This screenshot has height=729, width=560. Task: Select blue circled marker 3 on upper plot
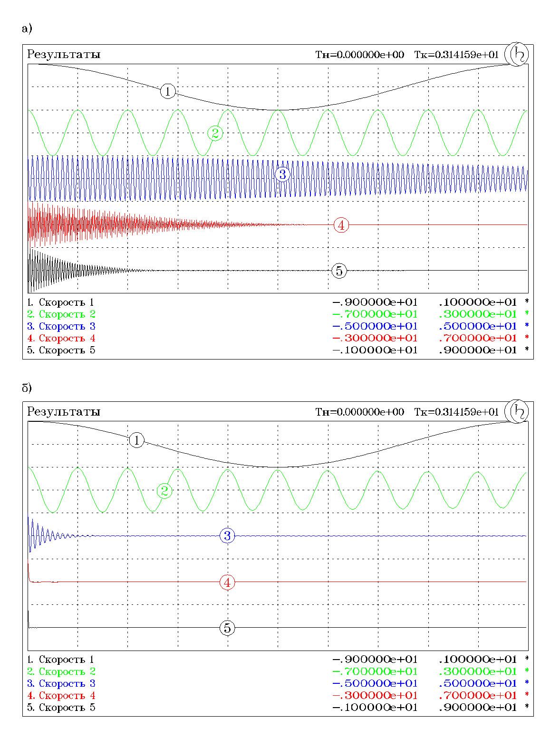282,175
